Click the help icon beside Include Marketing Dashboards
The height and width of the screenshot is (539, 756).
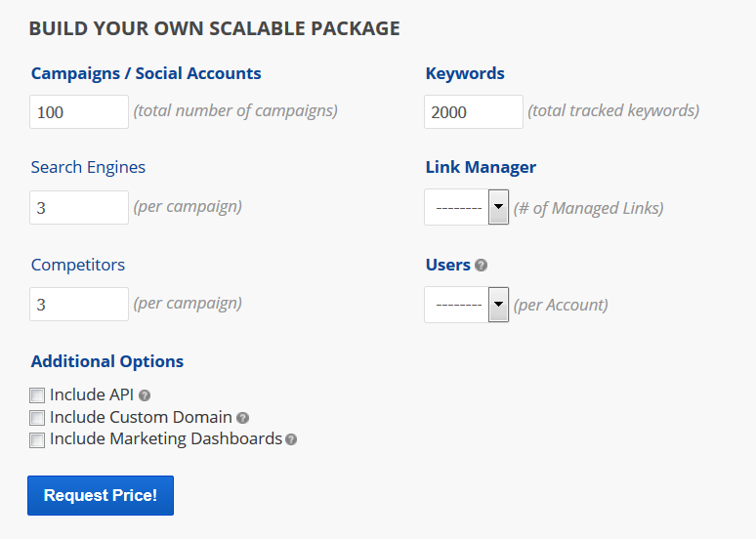(x=291, y=439)
